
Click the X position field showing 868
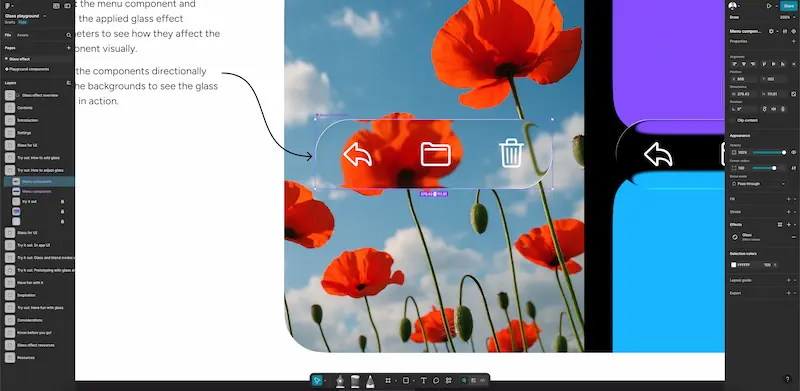point(744,79)
